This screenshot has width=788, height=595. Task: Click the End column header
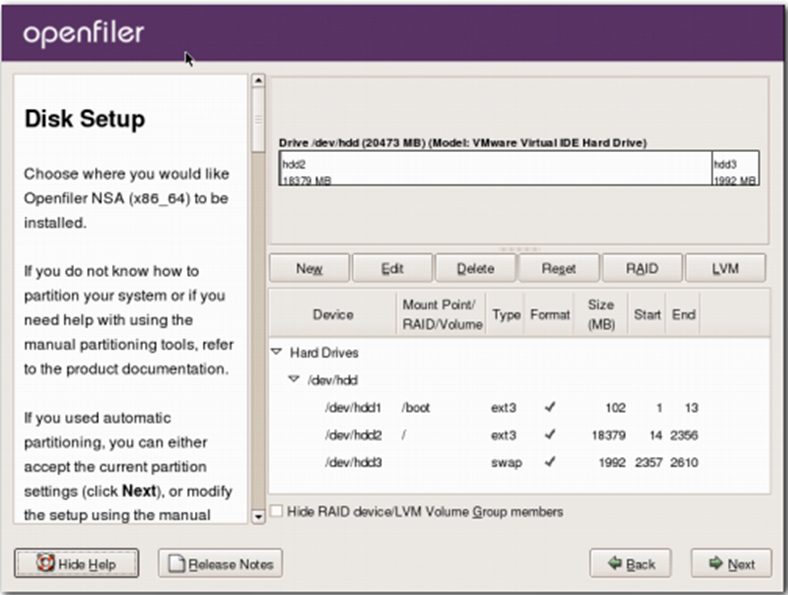[x=683, y=315]
